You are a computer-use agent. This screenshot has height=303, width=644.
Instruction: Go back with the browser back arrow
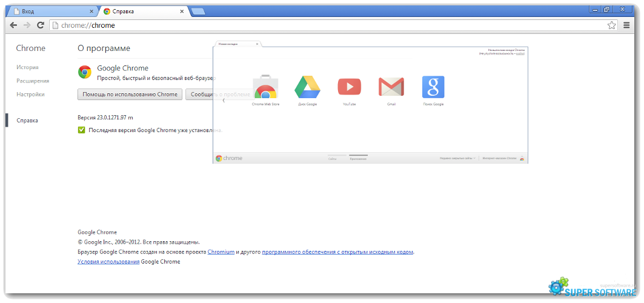point(13,25)
